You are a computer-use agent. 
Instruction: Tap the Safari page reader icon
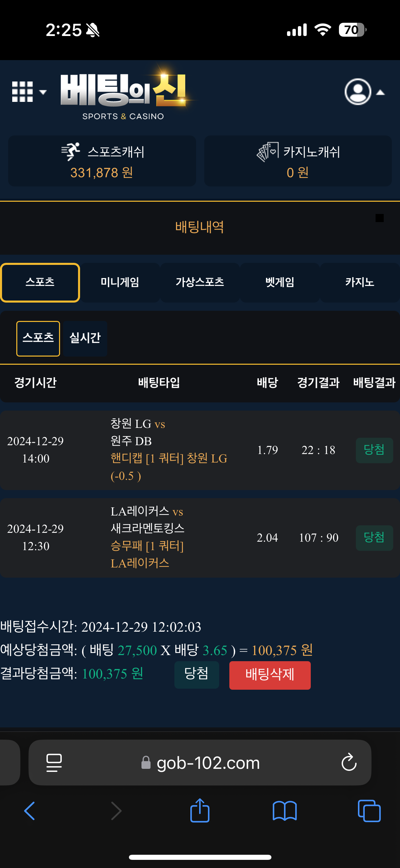click(x=54, y=763)
